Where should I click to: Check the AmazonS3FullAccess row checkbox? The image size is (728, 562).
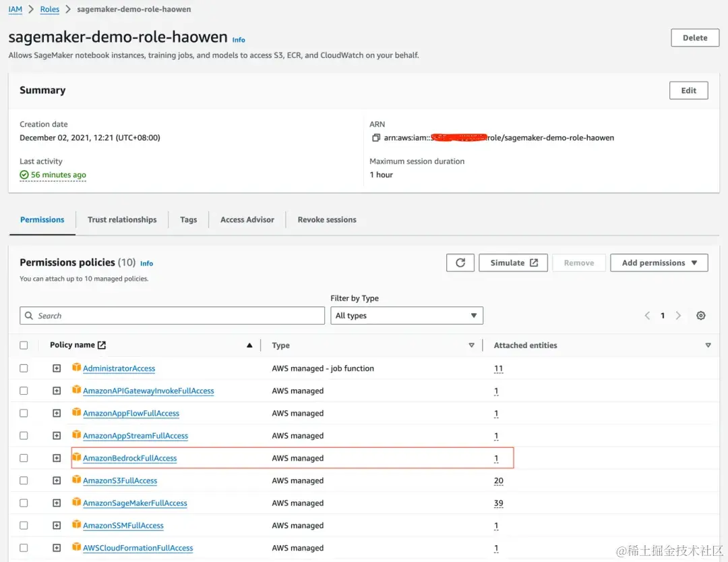24,480
